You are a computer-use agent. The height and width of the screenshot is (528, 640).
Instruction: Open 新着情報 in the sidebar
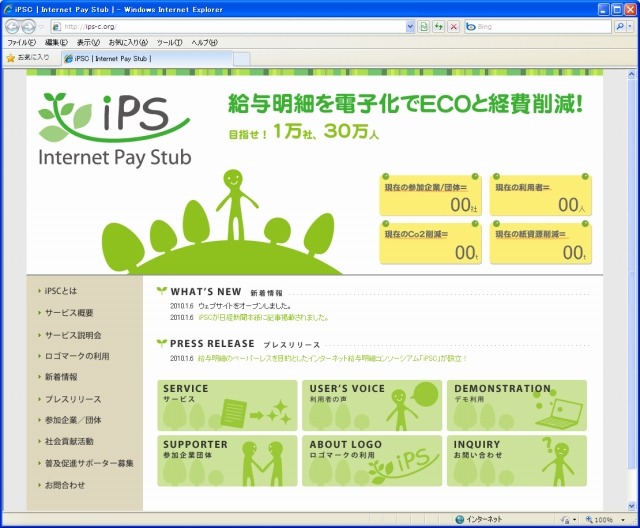pyautogui.click(x=60, y=377)
